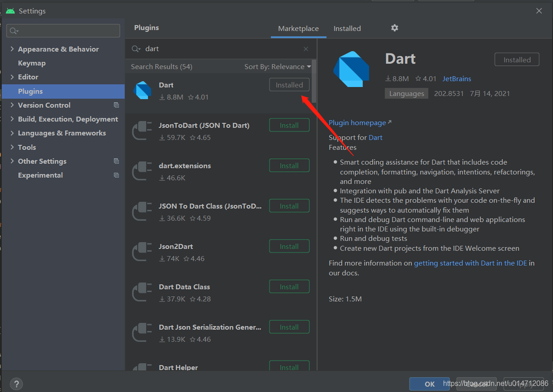
Task: Click the Dart Data Class plug icon
Action: click(142, 292)
